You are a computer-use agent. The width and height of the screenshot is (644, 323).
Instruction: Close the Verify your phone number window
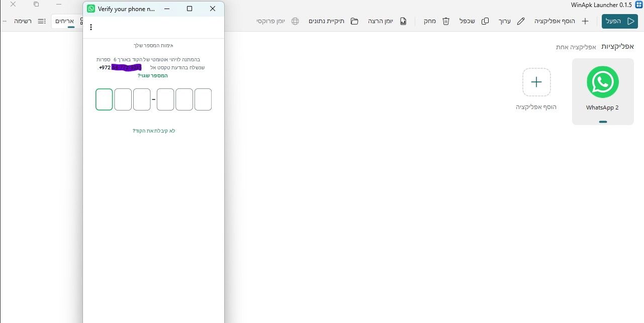click(x=213, y=9)
